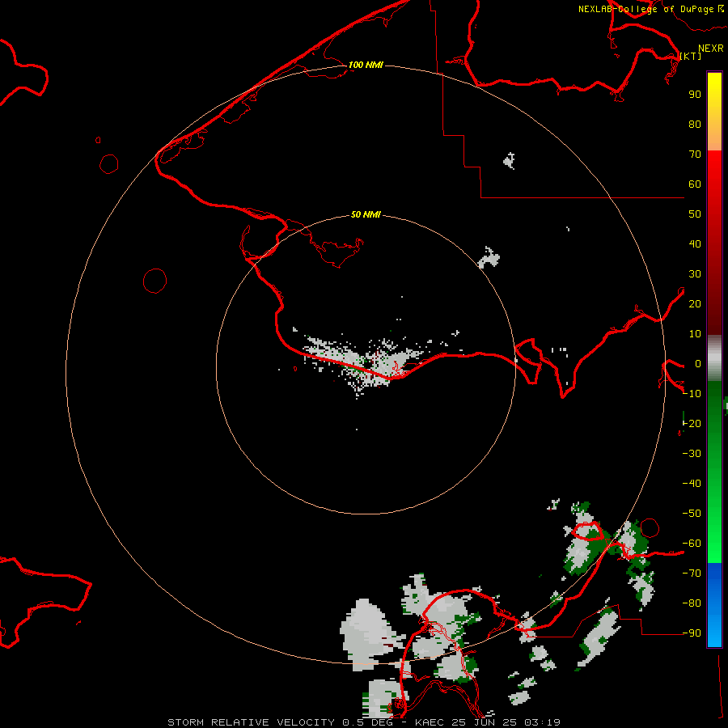Image resolution: width=728 pixels, height=728 pixels.
Task: Select the positive 40 scale value
Action: pos(695,244)
